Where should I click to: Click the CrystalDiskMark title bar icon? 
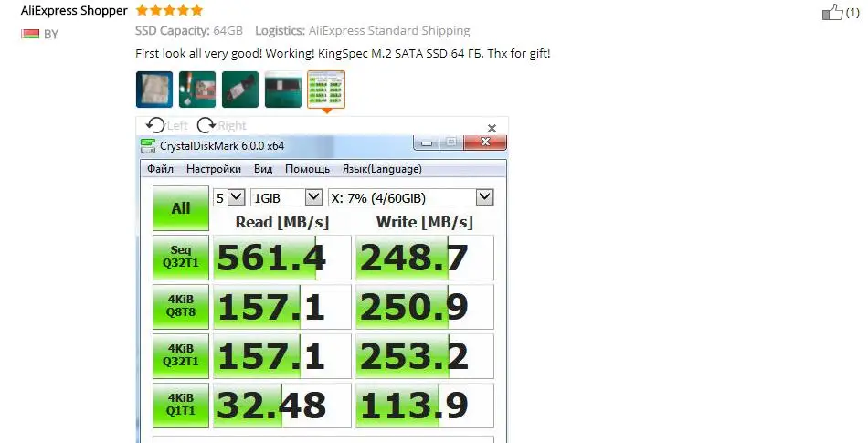pos(148,146)
